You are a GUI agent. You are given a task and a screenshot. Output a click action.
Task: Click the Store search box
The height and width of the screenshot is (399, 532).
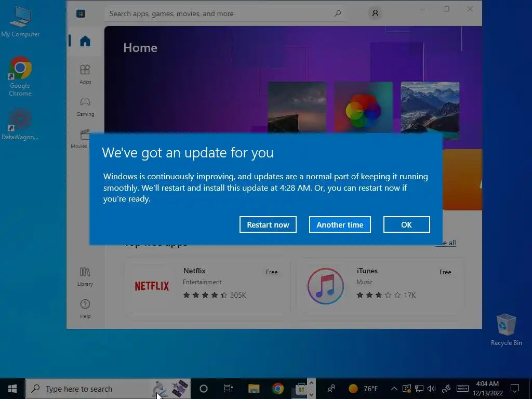(x=225, y=14)
